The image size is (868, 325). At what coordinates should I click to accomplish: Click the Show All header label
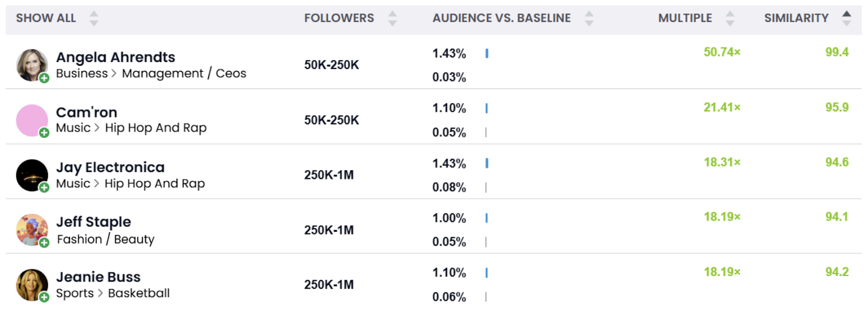click(x=46, y=18)
